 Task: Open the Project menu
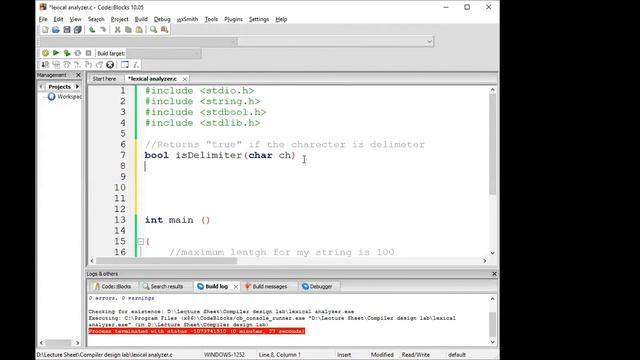point(119,19)
